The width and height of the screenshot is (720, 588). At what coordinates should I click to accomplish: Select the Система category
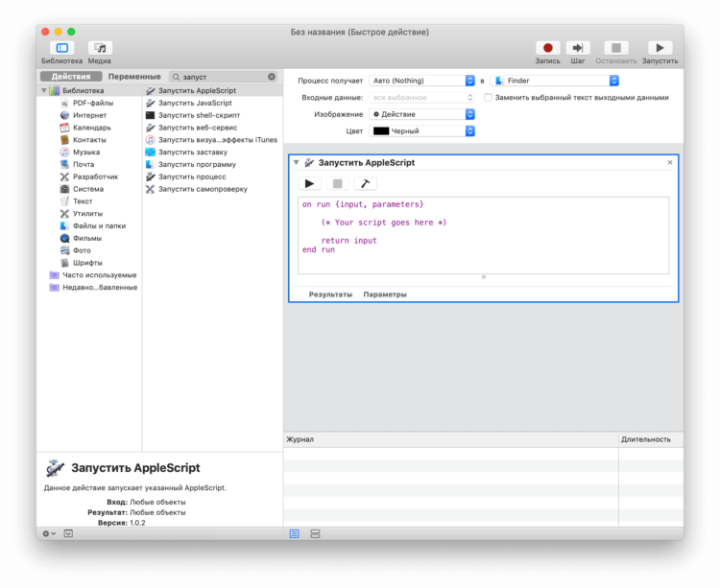coord(88,189)
